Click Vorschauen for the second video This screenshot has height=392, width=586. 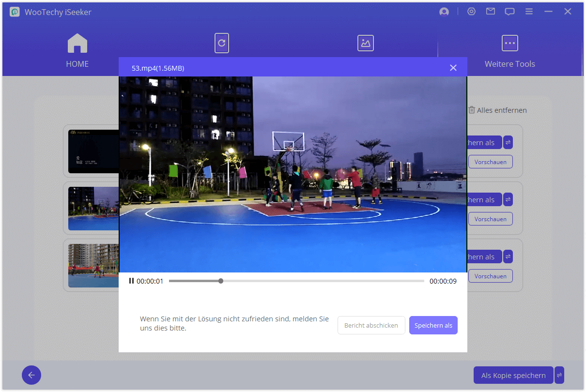490,219
